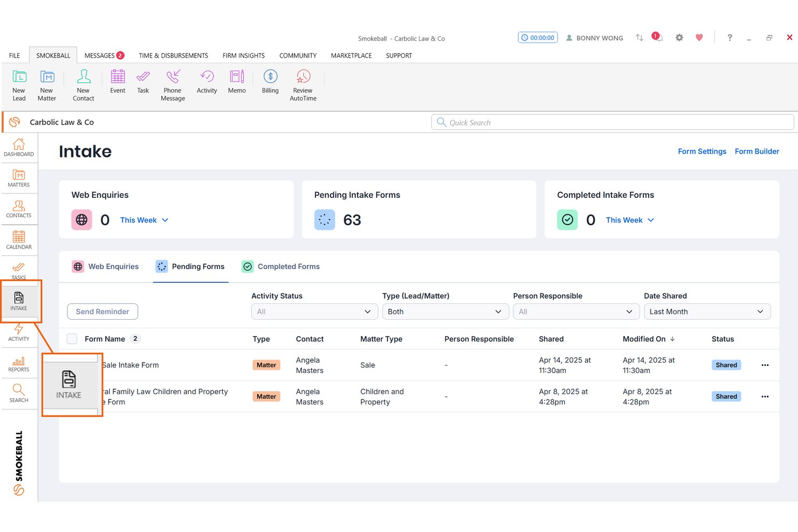Open Calendar from the sidebar

(19, 240)
